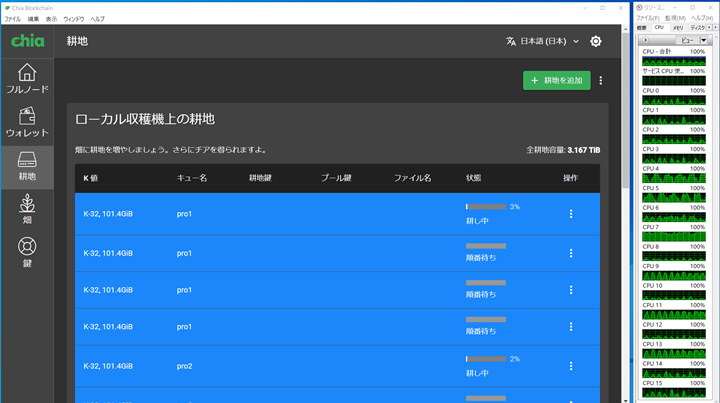Viewport: 720px width, 403px height.
Task: Open 監視(M) menu in Resource Monitor
Action: coord(675,18)
